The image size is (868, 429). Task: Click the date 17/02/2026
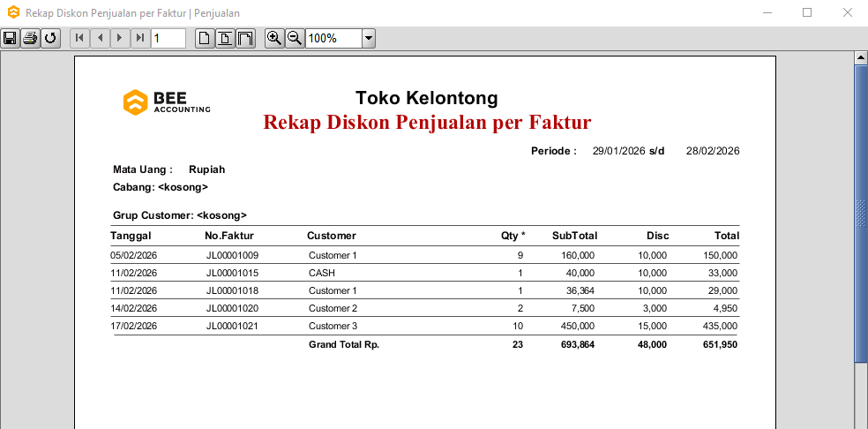click(134, 326)
